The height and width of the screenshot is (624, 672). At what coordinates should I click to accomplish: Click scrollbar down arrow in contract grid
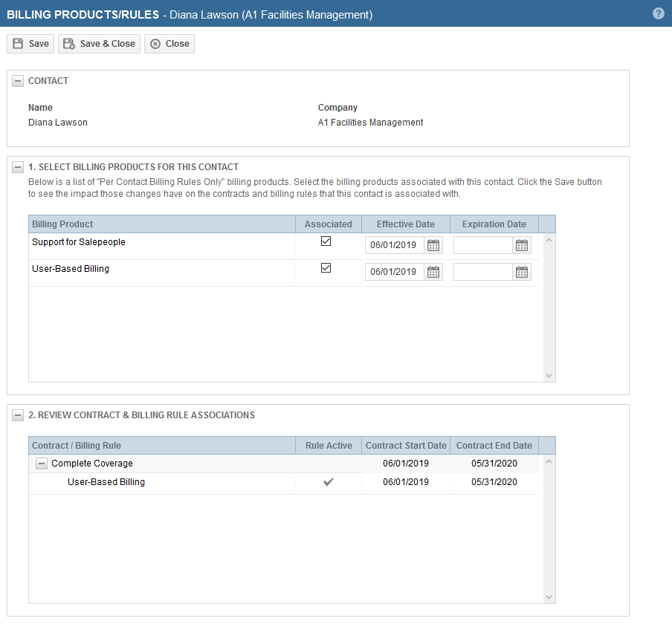(x=549, y=597)
